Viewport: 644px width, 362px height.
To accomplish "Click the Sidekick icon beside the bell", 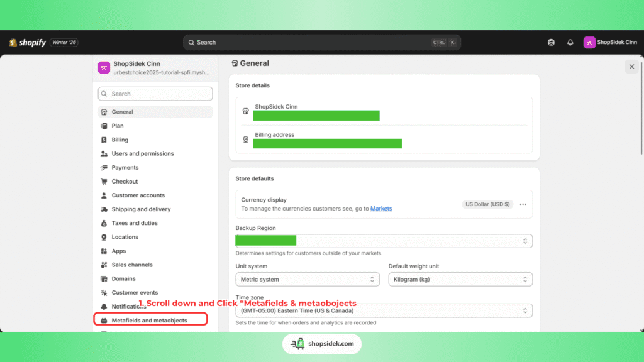I will [x=551, y=43].
